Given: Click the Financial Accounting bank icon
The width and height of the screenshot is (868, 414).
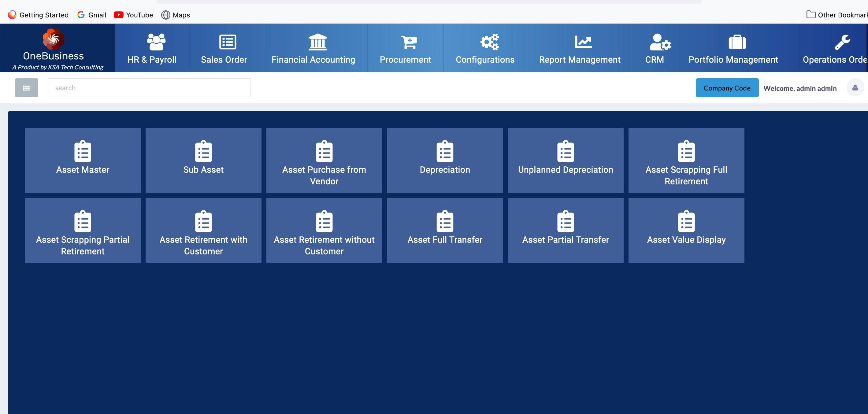Looking at the screenshot, I should (x=317, y=42).
